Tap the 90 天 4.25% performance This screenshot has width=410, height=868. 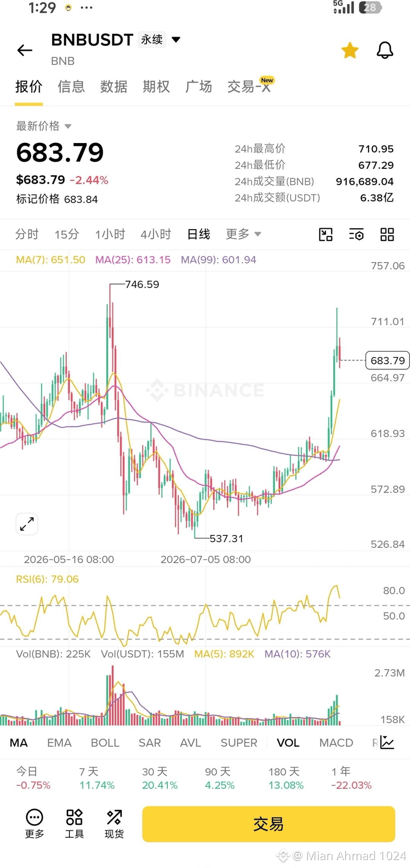point(220,778)
